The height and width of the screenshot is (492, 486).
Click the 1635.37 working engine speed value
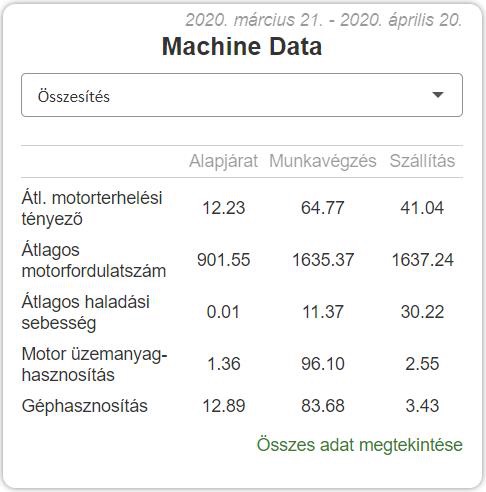pyautogui.click(x=323, y=260)
